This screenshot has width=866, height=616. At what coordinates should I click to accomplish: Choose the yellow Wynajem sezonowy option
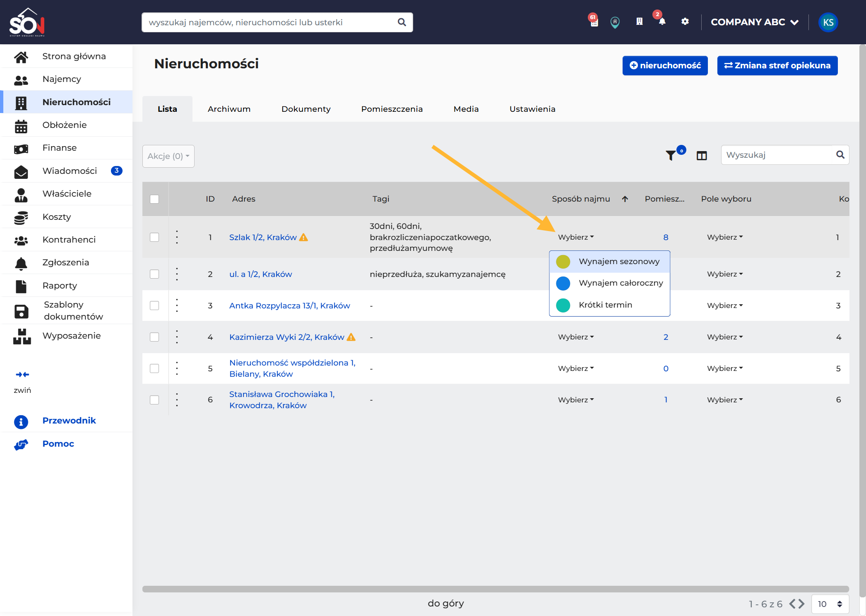(x=609, y=262)
